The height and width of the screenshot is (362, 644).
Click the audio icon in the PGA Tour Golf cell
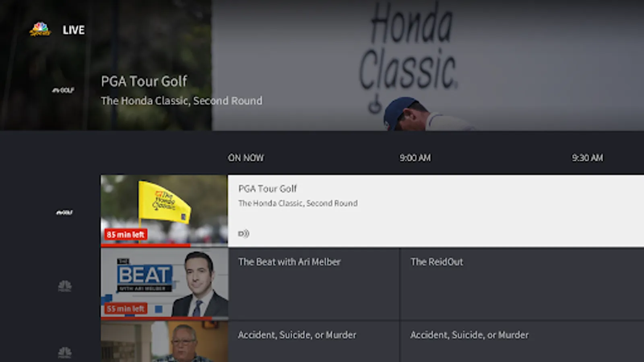(244, 234)
